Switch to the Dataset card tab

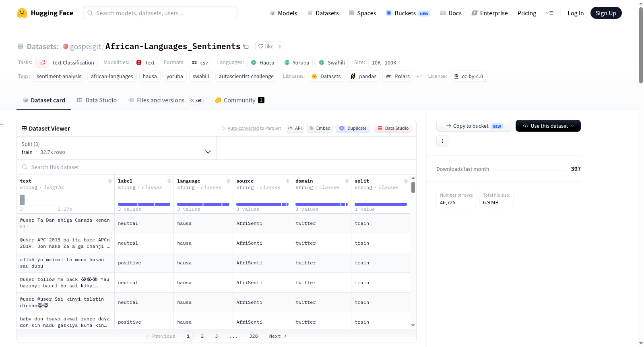click(x=43, y=100)
